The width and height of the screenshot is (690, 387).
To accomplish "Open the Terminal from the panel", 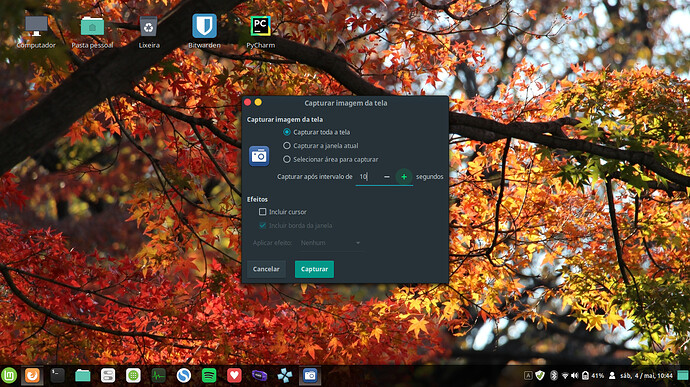I will (x=57, y=376).
